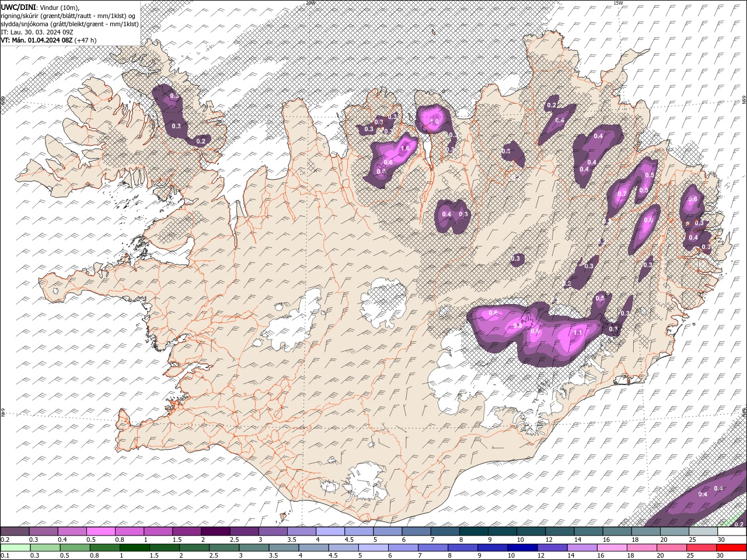Click the '1.6' snowfall value on the map
The height and width of the screenshot is (560, 747).
[x=405, y=149]
